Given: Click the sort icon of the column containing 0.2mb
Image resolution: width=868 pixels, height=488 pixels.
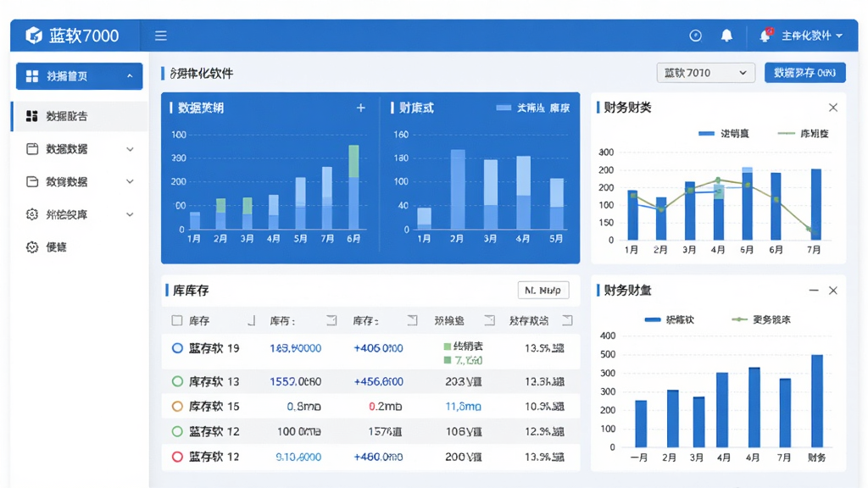Looking at the screenshot, I should click(413, 320).
